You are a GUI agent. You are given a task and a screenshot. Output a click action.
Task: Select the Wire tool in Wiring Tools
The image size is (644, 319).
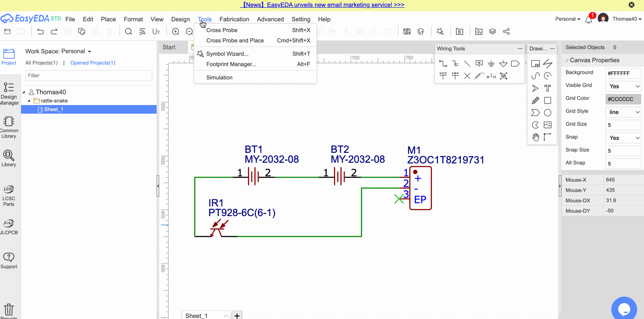click(443, 64)
